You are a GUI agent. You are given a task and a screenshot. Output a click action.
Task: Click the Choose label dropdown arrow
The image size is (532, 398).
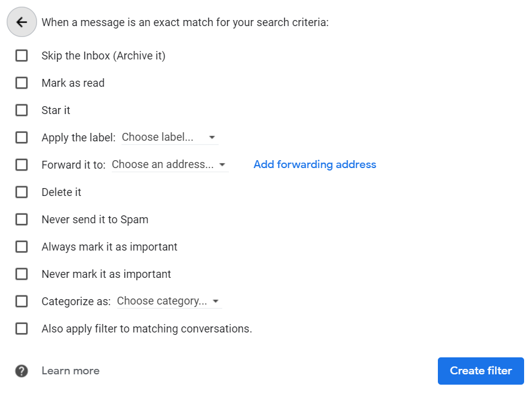click(x=212, y=138)
